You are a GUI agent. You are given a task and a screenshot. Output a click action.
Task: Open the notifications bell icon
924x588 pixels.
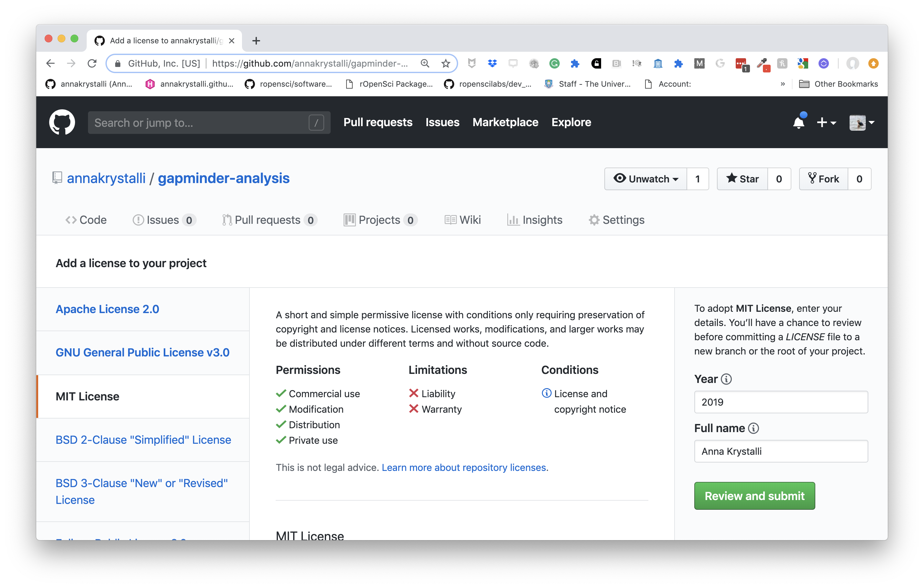pos(798,122)
